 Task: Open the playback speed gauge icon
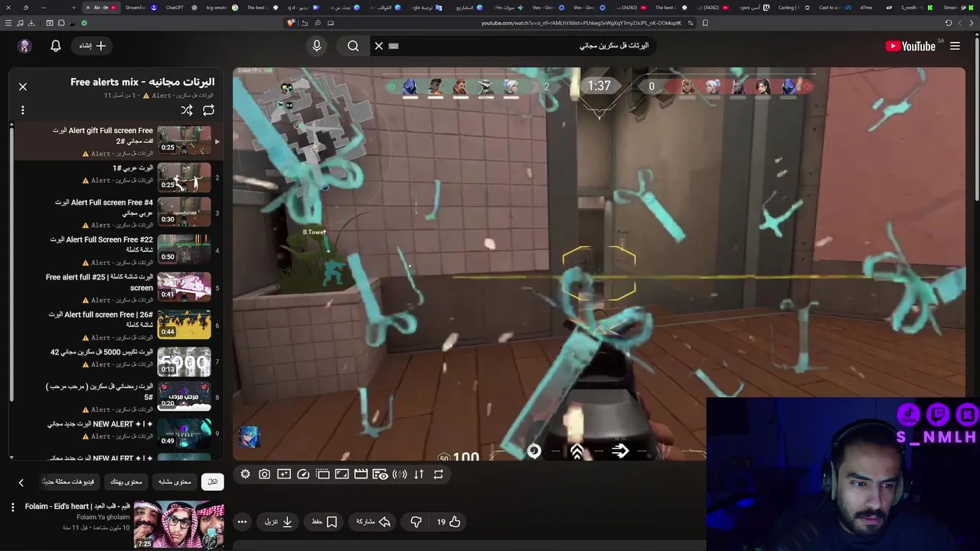pos(303,474)
